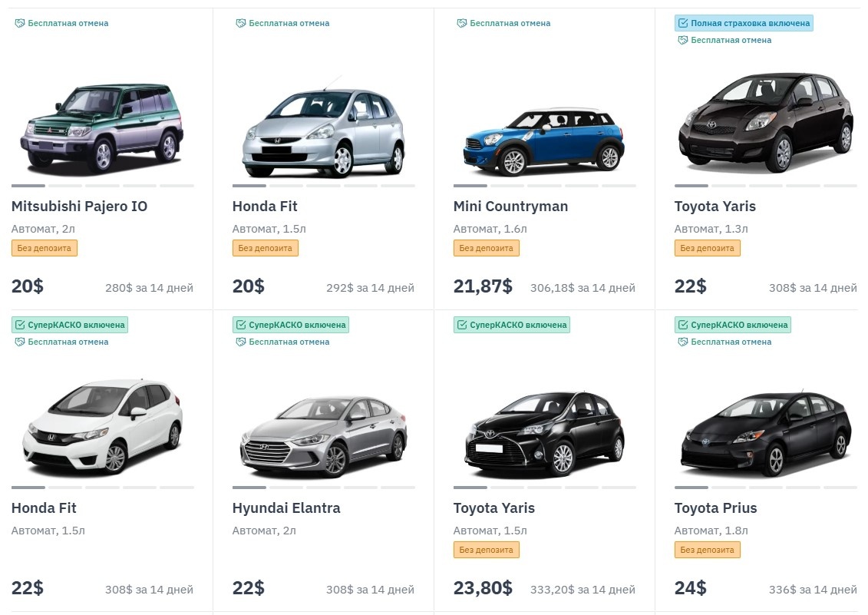The width and height of the screenshot is (868, 615).
Task: Click the 'Hyundai Elantra' title
Action: (286, 508)
